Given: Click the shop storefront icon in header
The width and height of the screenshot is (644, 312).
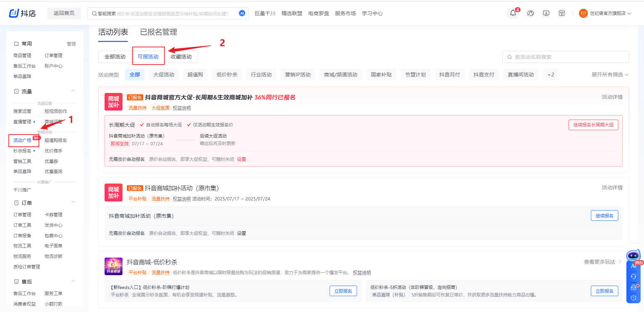Looking at the screenshot, I should point(562,13).
